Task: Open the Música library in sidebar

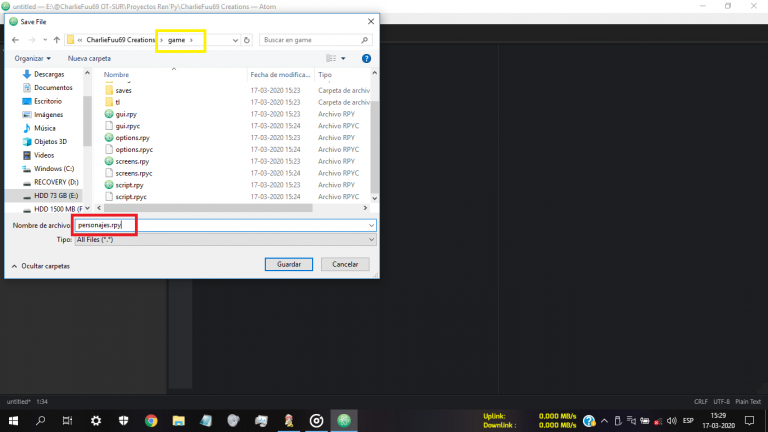Action: [44, 128]
